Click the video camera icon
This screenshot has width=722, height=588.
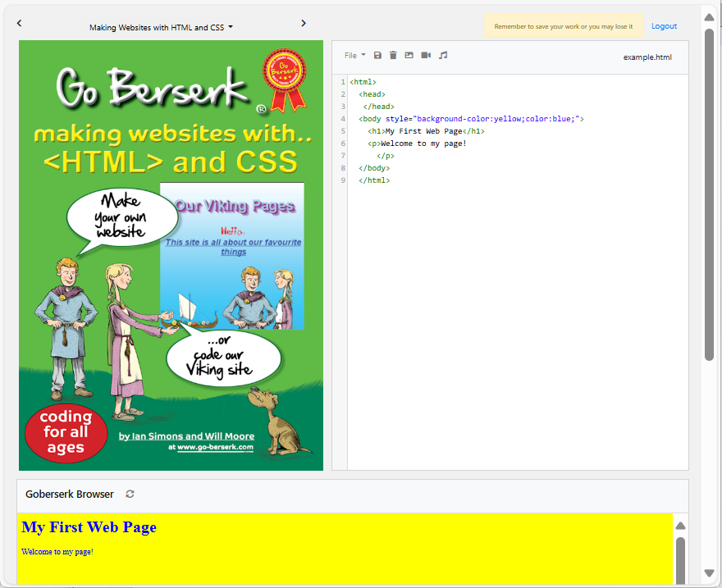tap(426, 55)
